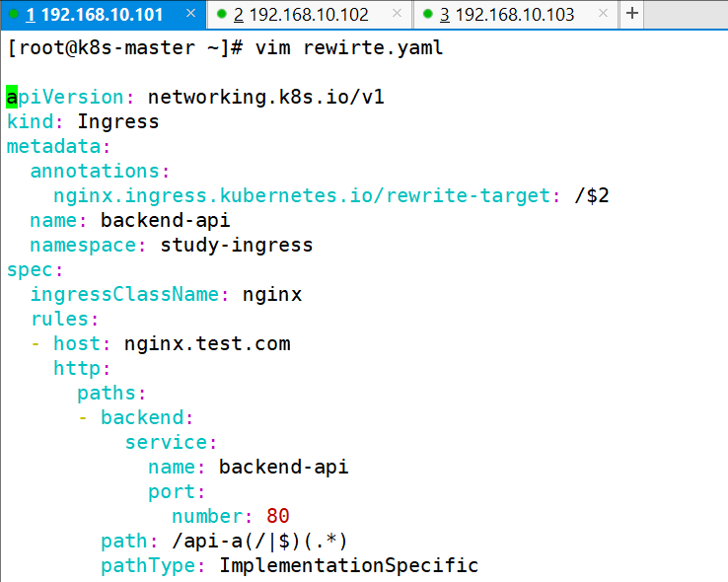Switch to the 192.168.10.103 session tab
The image size is (728, 582).
515,15
